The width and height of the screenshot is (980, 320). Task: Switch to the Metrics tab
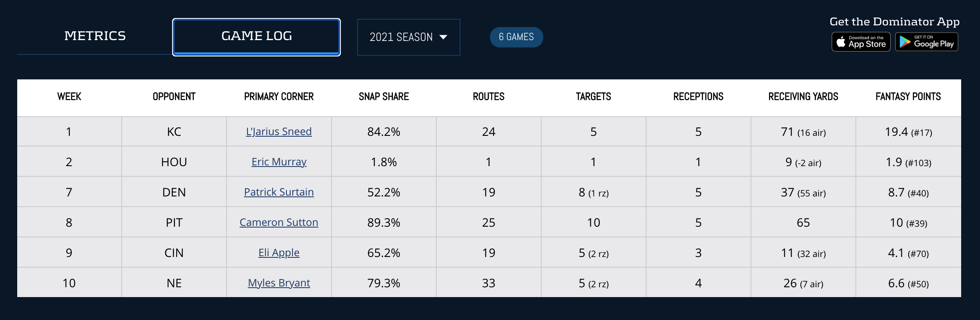click(95, 36)
